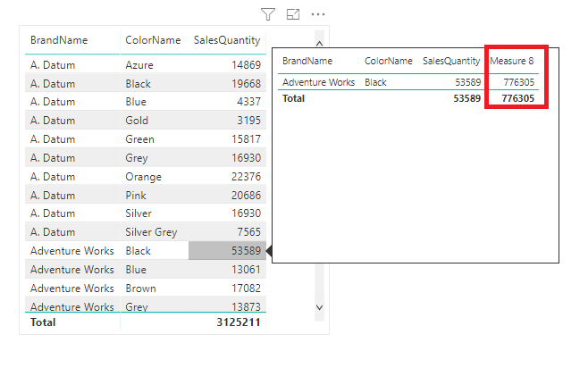The height and width of the screenshot is (368, 588).
Task: Sort by SalesQuantity column header in main table
Action: point(227,40)
